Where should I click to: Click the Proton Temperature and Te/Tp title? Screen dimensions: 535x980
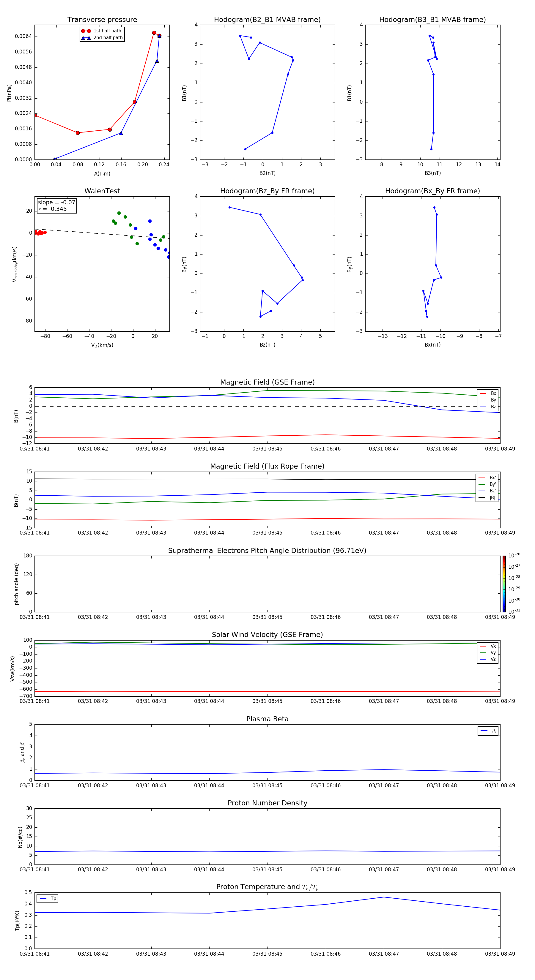267,887
